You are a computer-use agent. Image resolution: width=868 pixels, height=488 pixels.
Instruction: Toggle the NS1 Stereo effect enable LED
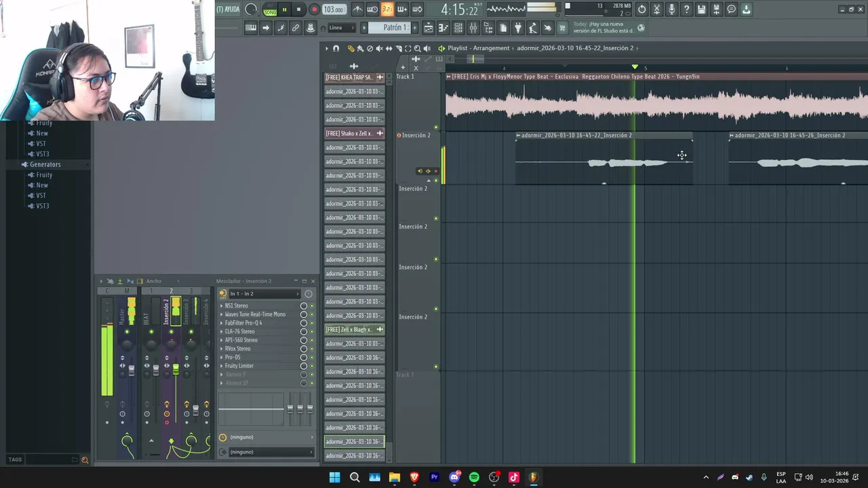pos(312,306)
